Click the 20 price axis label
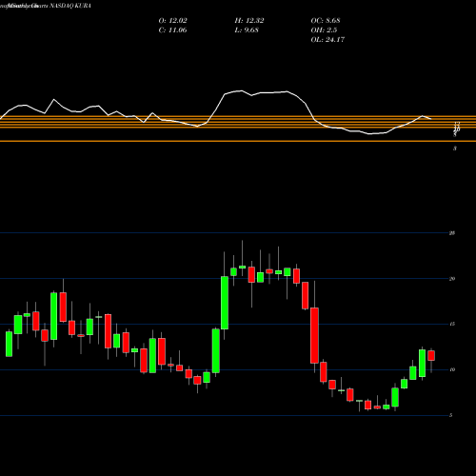 point(452,279)
